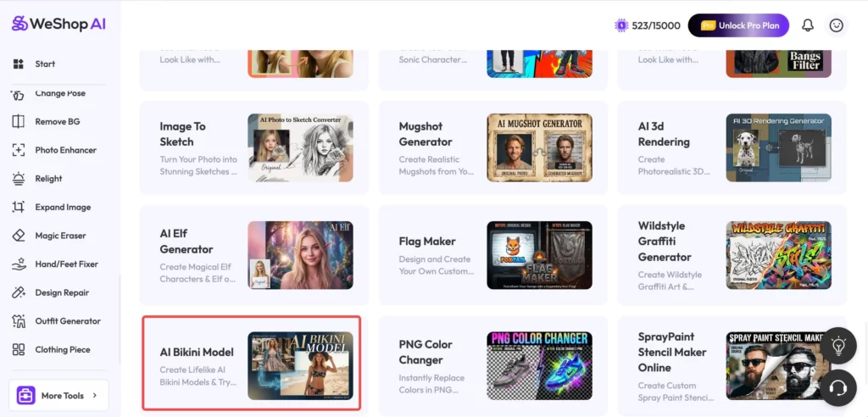Select the Hand/Feet Fixer icon
This screenshot has width=868, height=417.
[x=19, y=264]
